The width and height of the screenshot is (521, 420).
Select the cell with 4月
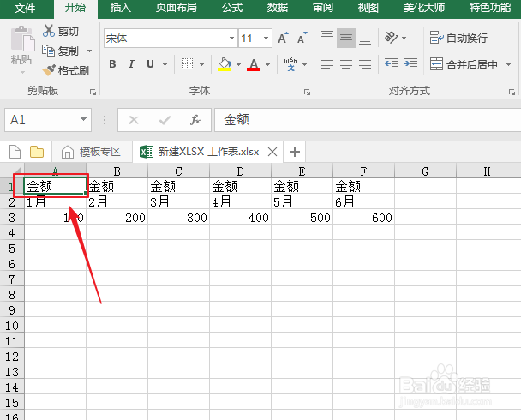[x=240, y=201]
